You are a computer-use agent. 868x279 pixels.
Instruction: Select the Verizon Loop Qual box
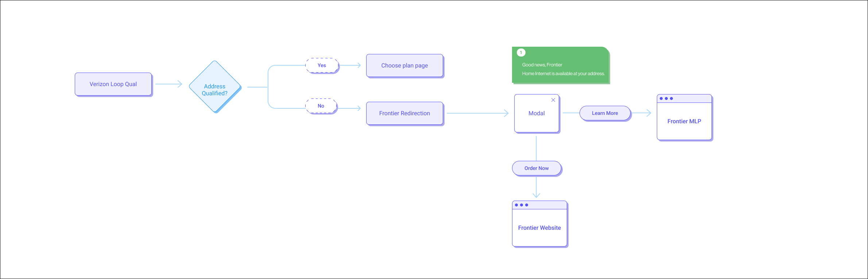(113, 84)
